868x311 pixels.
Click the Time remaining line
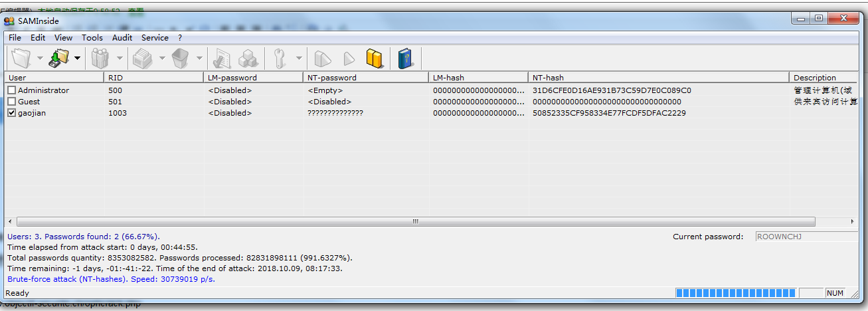pyautogui.click(x=176, y=268)
